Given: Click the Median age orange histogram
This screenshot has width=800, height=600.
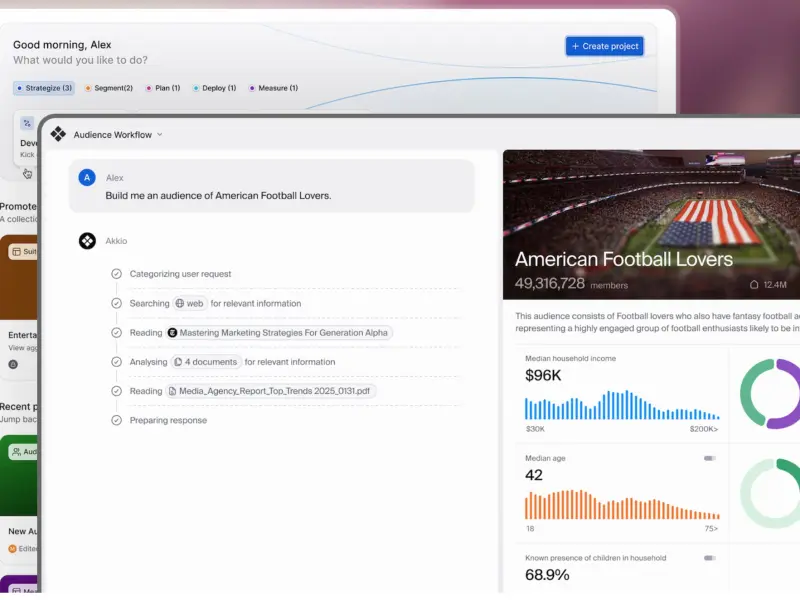Looking at the screenshot, I should coord(622,505).
